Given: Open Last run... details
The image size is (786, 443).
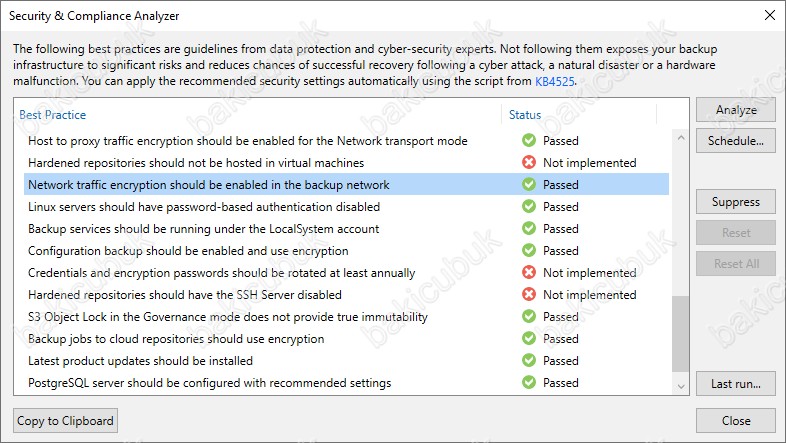Looking at the screenshot, I should [x=736, y=384].
